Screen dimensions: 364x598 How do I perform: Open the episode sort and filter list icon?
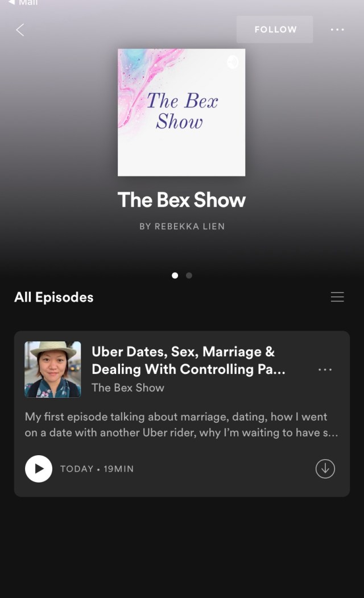click(x=337, y=297)
